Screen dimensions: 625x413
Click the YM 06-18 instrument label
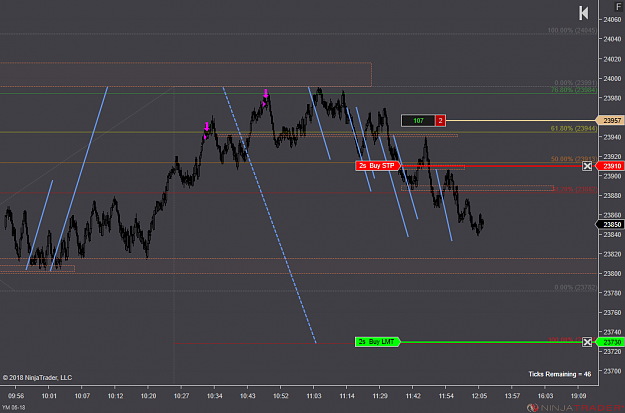14,407
